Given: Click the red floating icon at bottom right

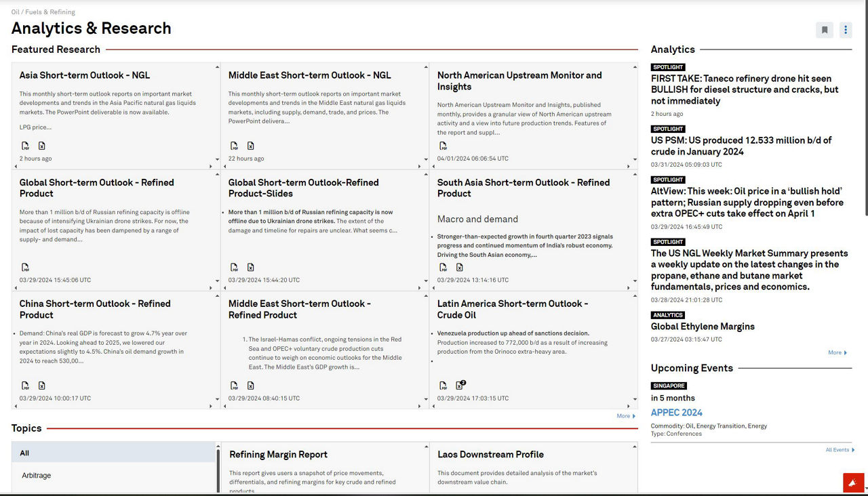Looking at the screenshot, I should pos(852,482).
